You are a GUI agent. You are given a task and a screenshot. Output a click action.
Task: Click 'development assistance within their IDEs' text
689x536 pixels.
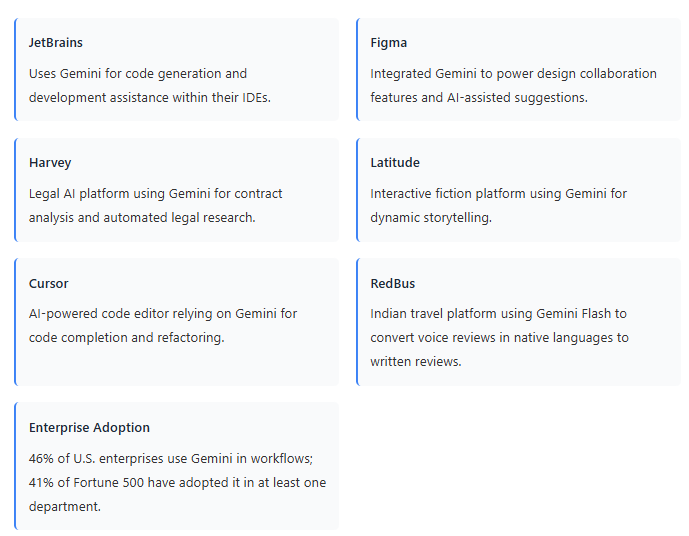pyautogui.click(x=150, y=98)
